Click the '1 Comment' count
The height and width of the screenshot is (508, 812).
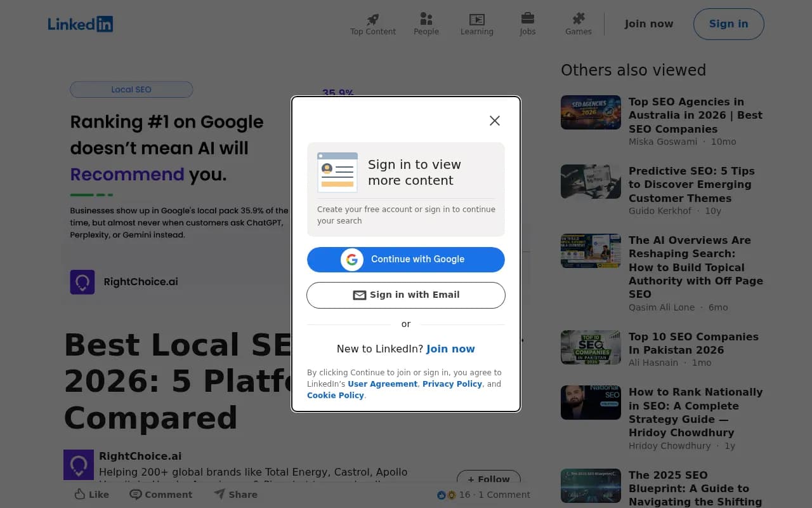tap(504, 495)
